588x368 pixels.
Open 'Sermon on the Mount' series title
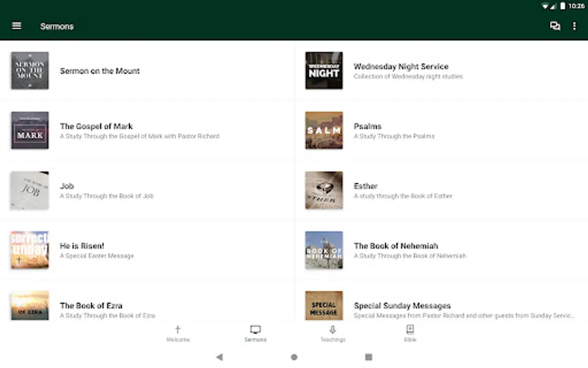100,71
